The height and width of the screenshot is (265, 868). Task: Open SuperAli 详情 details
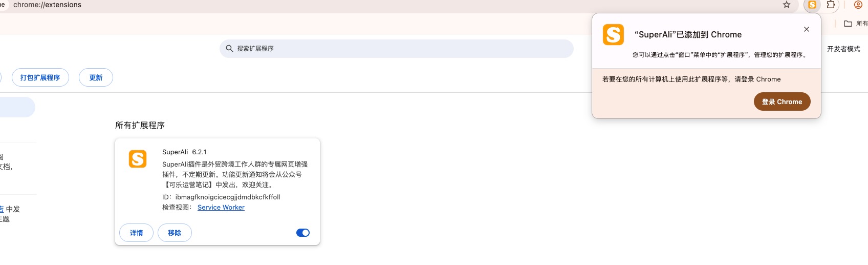136,233
